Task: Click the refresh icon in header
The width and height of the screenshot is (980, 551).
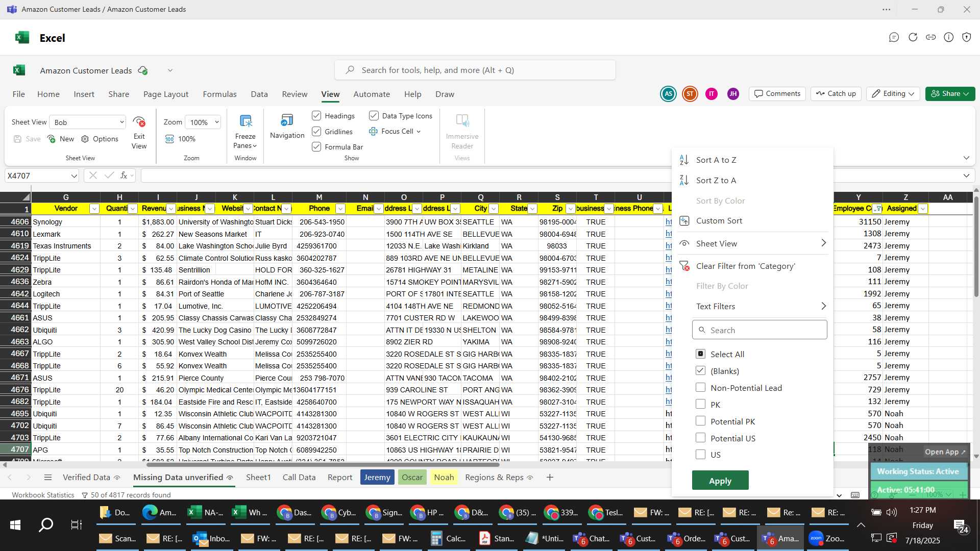Action: (913, 37)
